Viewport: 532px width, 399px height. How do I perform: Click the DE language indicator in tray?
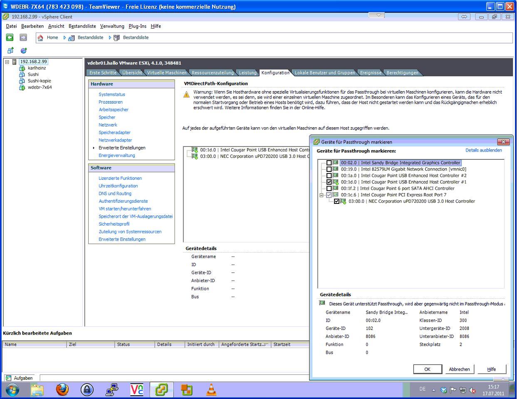(422, 389)
